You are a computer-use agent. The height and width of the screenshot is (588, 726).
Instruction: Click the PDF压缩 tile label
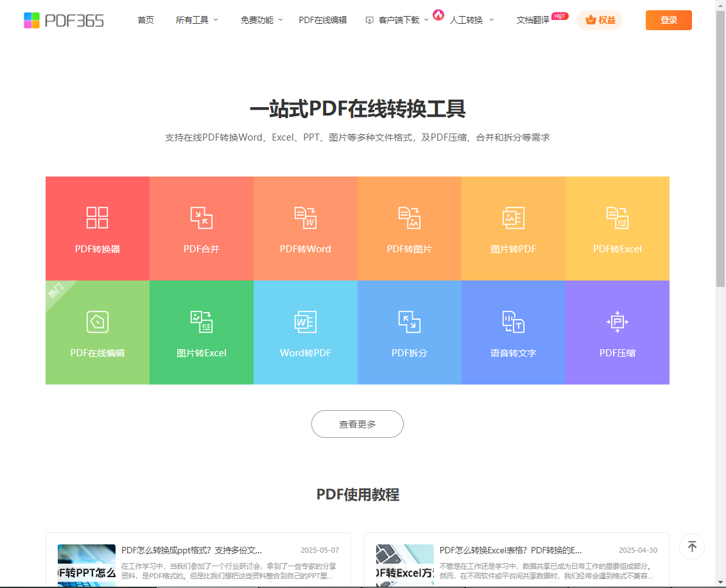tap(617, 353)
